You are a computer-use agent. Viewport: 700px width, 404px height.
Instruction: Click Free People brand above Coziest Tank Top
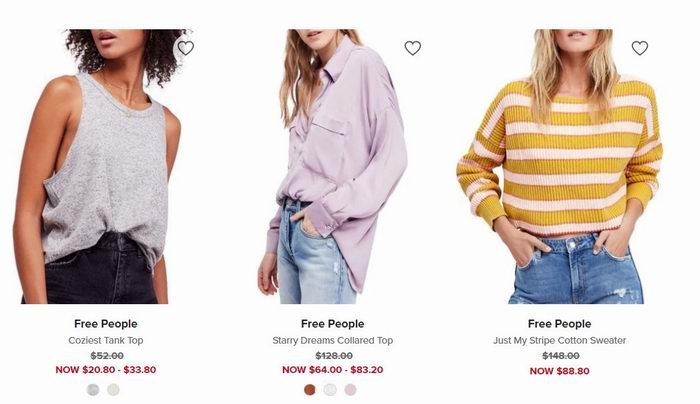coord(106,324)
